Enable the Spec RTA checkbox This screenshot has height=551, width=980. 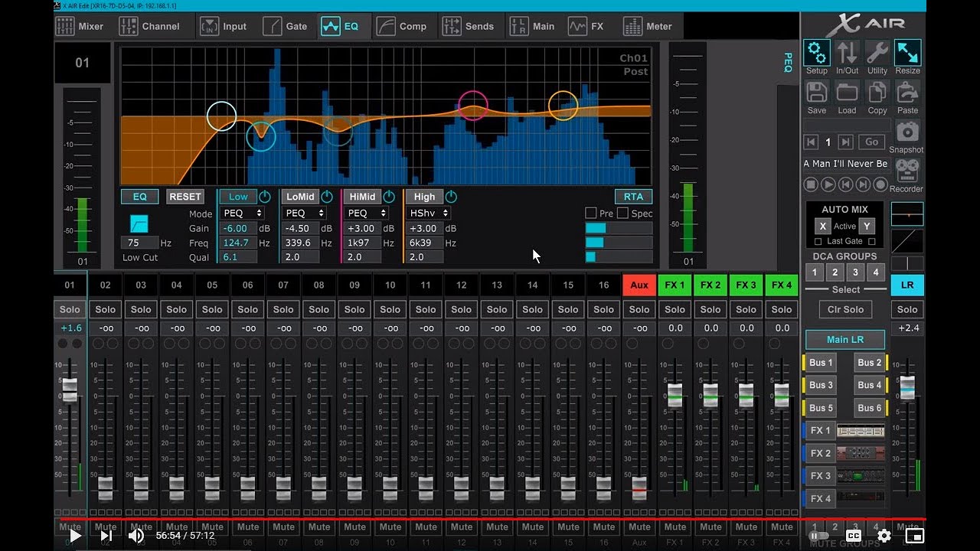[622, 214]
